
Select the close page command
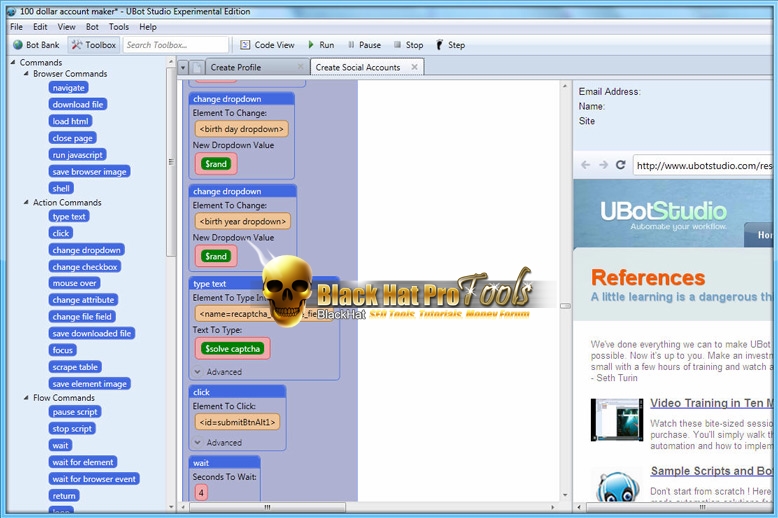tap(72, 138)
